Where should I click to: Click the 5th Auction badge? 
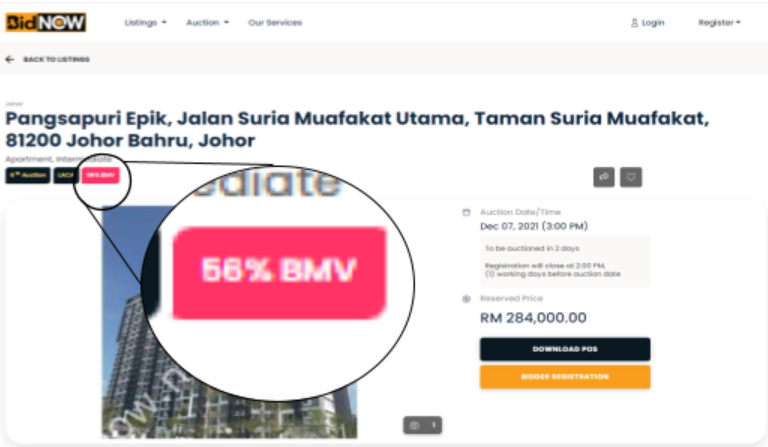[28, 175]
